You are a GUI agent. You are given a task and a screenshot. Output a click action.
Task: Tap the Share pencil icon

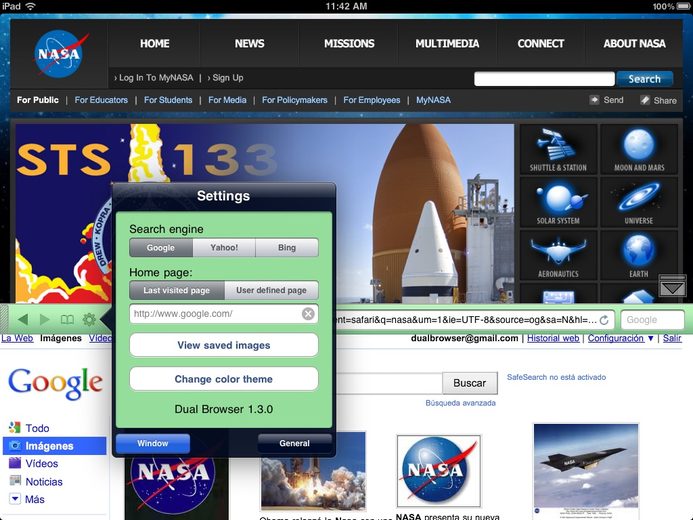645,100
